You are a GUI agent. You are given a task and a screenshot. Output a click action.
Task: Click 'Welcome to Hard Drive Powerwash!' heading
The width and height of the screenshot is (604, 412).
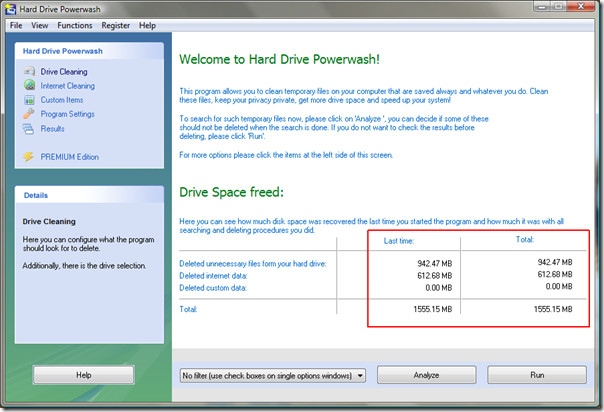[279, 59]
